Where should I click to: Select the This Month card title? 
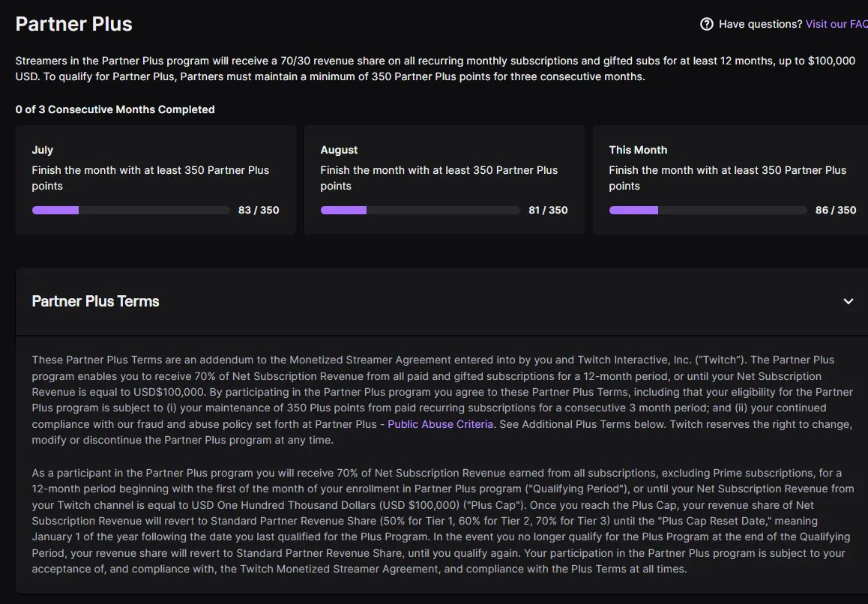point(638,150)
